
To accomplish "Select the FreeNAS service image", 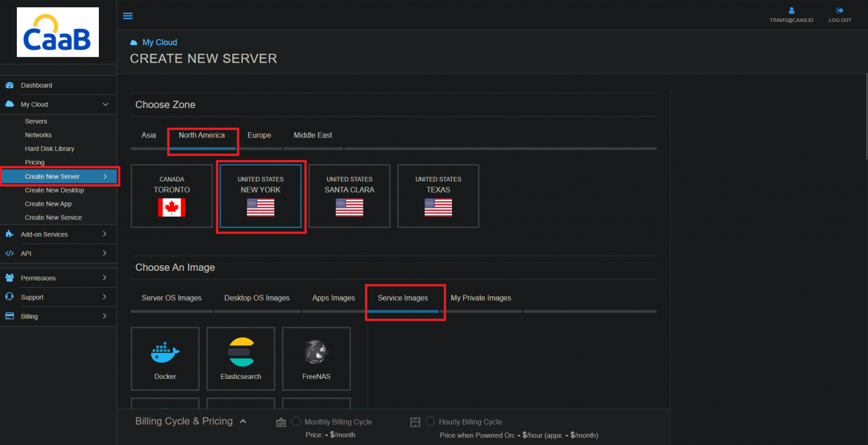I will point(316,358).
